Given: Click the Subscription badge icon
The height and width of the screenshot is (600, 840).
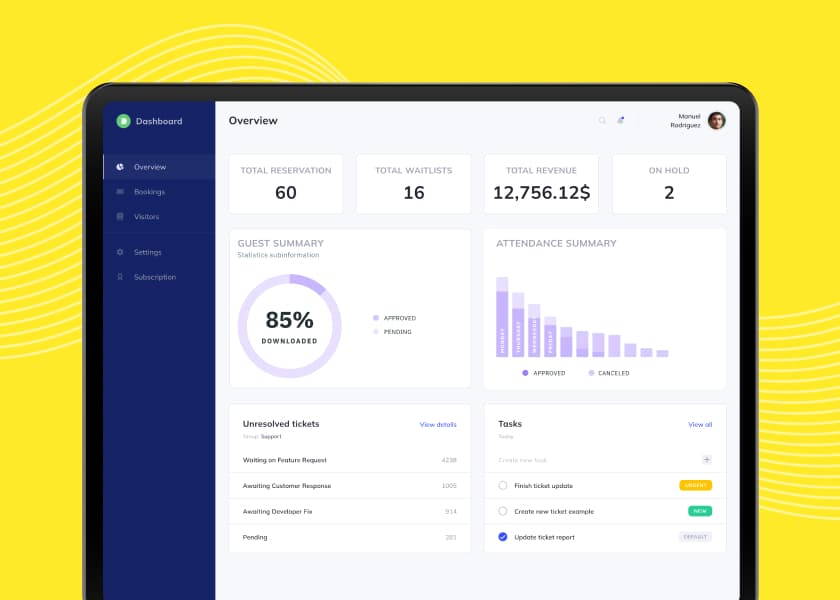Looking at the screenshot, I should [x=120, y=277].
